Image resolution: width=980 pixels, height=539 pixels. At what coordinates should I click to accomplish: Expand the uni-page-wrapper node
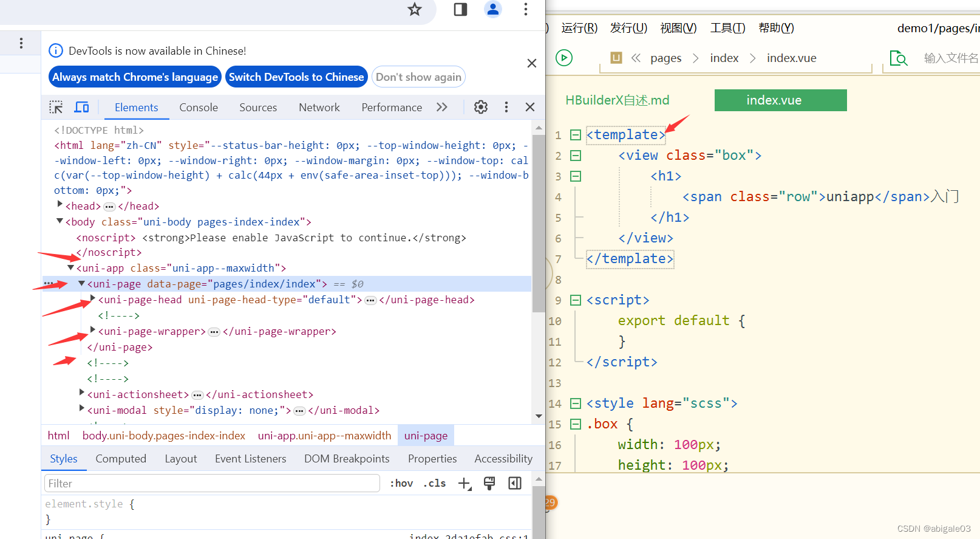click(x=93, y=330)
